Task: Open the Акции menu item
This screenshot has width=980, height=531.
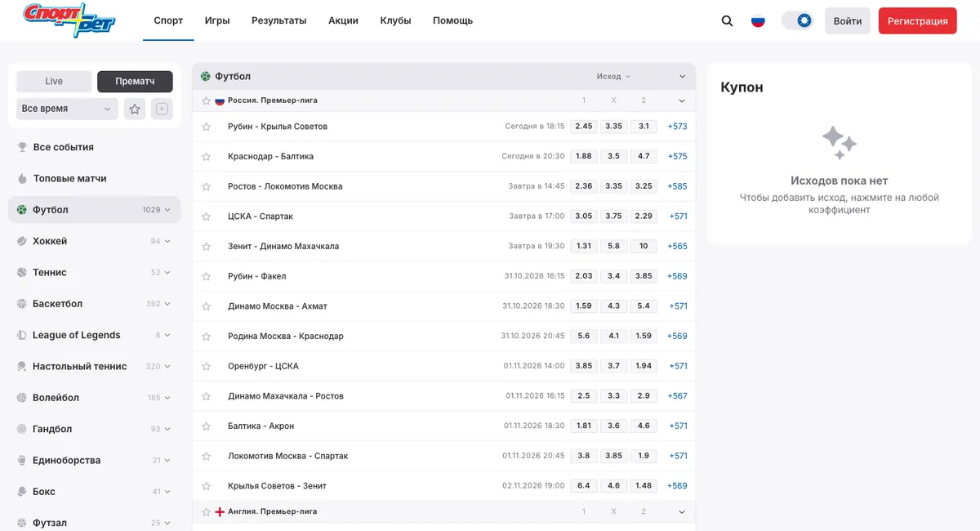Action: pyautogui.click(x=343, y=20)
